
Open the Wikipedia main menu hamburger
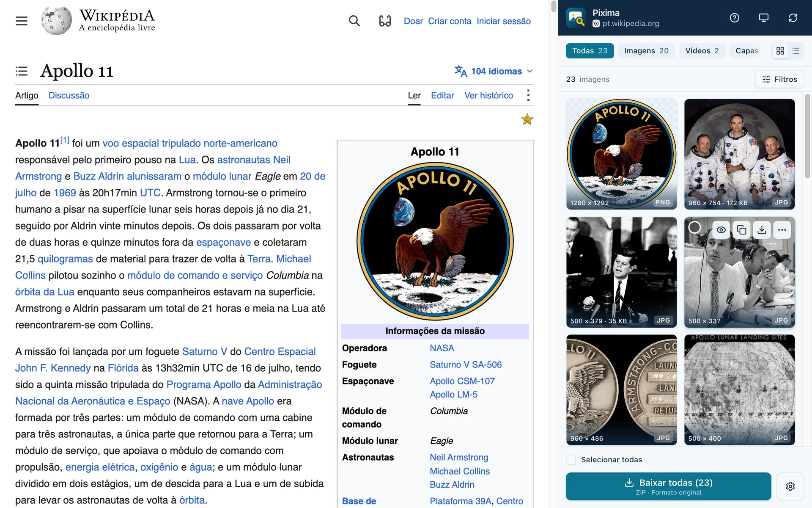coord(22,21)
